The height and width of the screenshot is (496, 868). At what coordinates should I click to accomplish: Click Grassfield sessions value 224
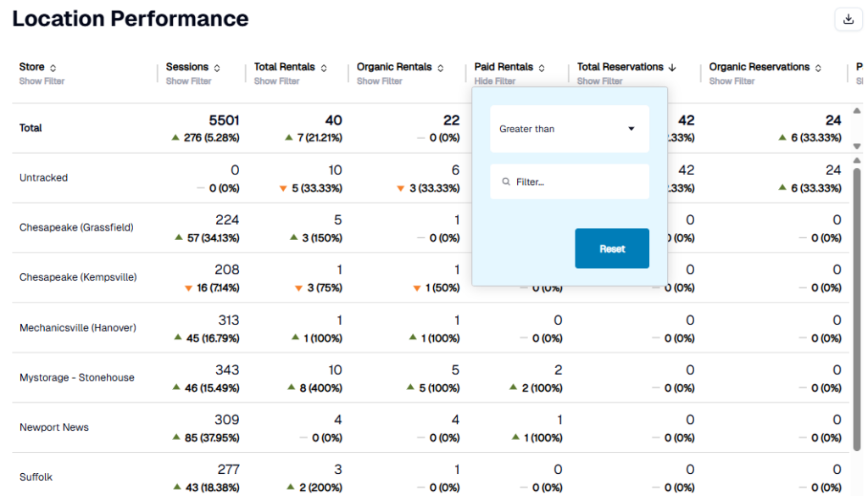tap(227, 220)
